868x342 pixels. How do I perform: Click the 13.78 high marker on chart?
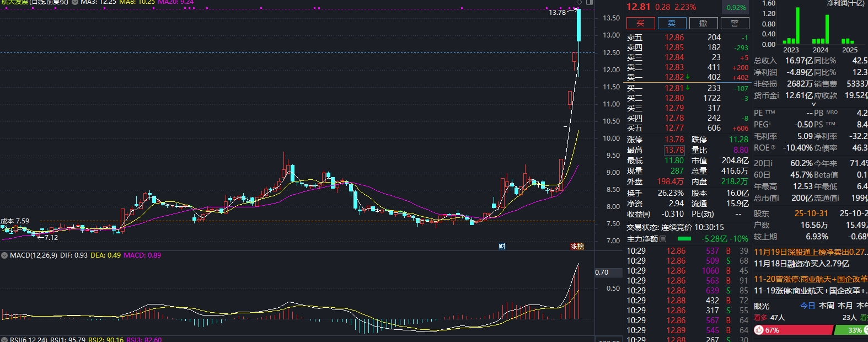557,12
